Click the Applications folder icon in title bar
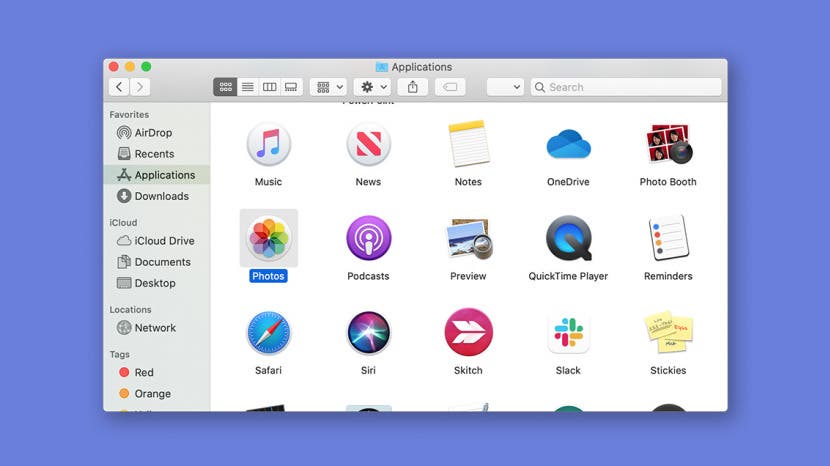Image resolution: width=830 pixels, height=466 pixels. tap(382, 67)
